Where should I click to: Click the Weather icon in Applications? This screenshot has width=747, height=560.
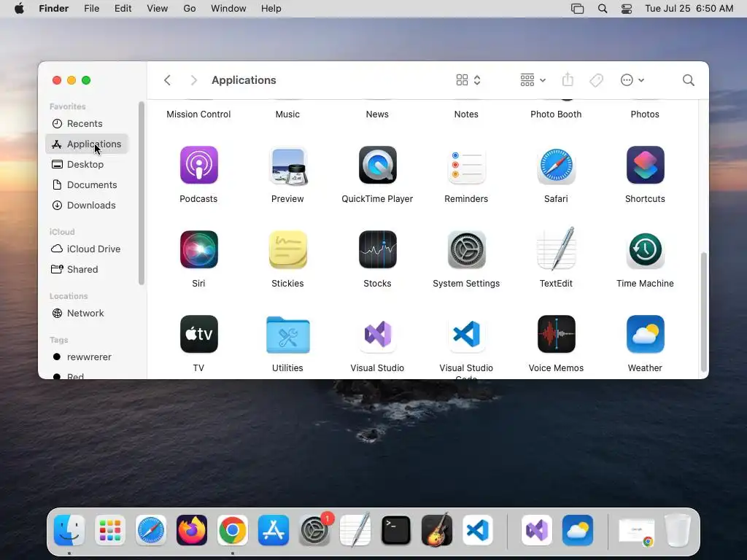pyautogui.click(x=645, y=334)
